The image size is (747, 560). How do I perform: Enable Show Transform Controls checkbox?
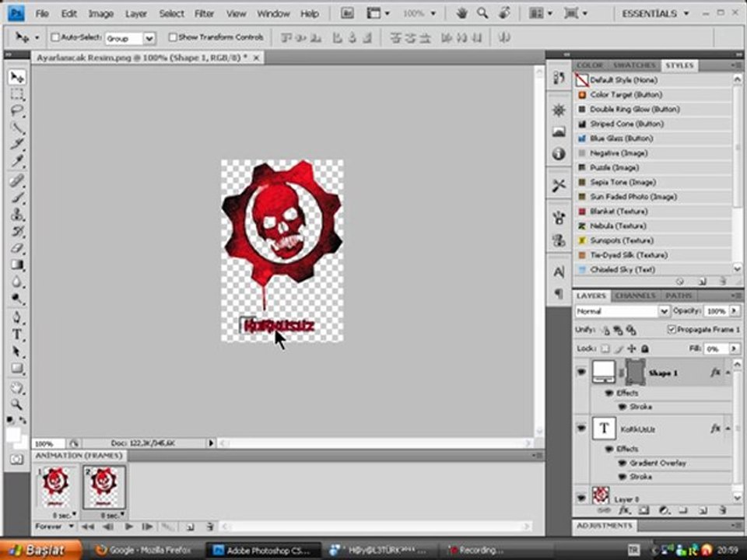pos(173,37)
